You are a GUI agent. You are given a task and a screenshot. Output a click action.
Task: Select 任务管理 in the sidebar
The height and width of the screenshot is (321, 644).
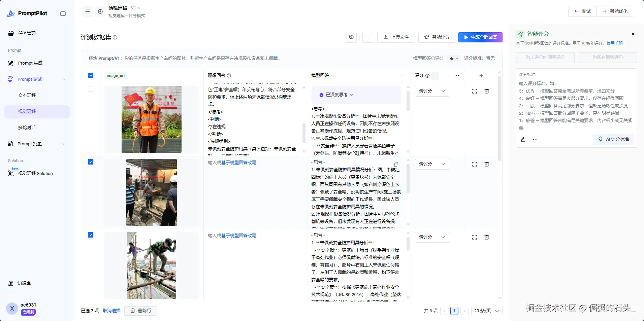point(27,33)
